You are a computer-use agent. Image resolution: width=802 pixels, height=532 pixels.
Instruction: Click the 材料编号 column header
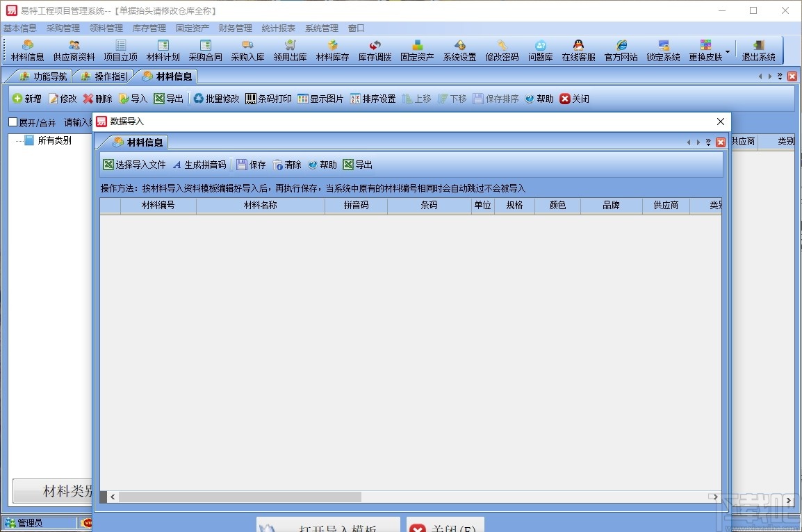pos(158,205)
